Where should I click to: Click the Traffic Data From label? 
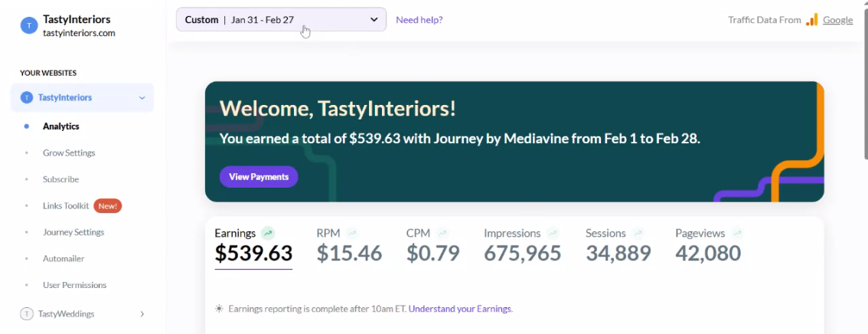(x=765, y=20)
